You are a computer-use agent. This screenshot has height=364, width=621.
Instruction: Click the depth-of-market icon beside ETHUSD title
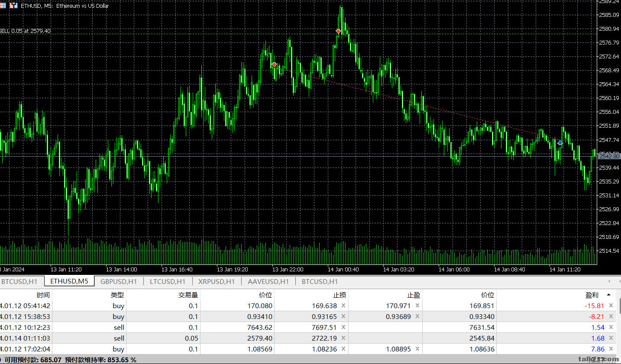[13, 6]
